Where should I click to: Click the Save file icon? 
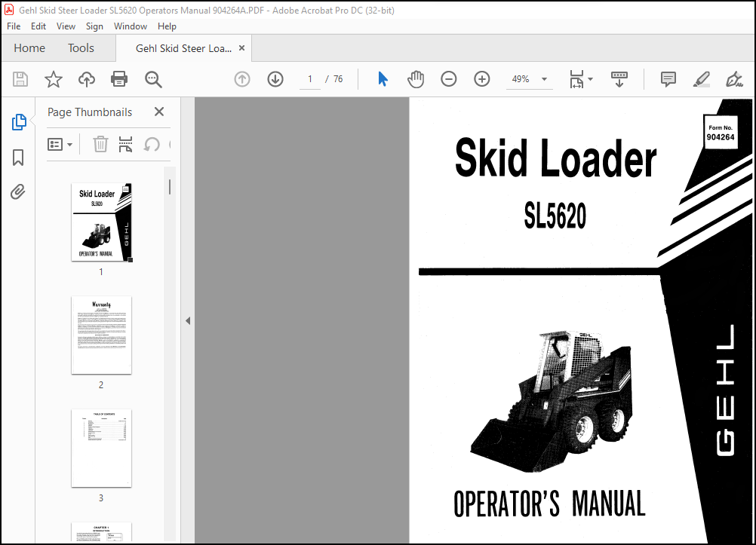point(20,79)
